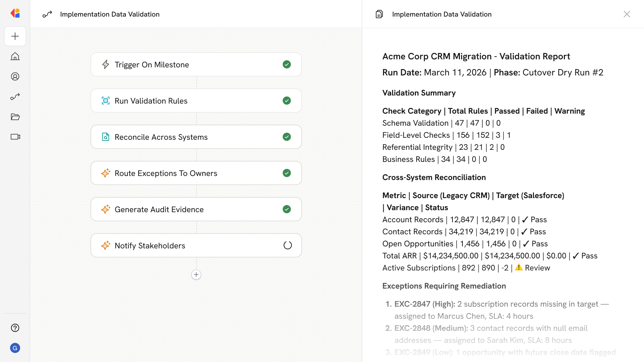644x362 pixels.
Task: Open the video camera icon in the sidebar
Action: coord(15,137)
